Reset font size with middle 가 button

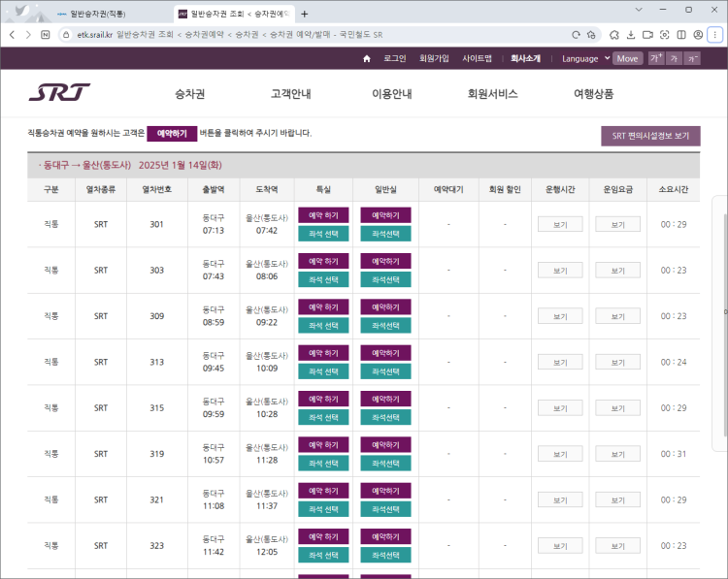pos(674,58)
